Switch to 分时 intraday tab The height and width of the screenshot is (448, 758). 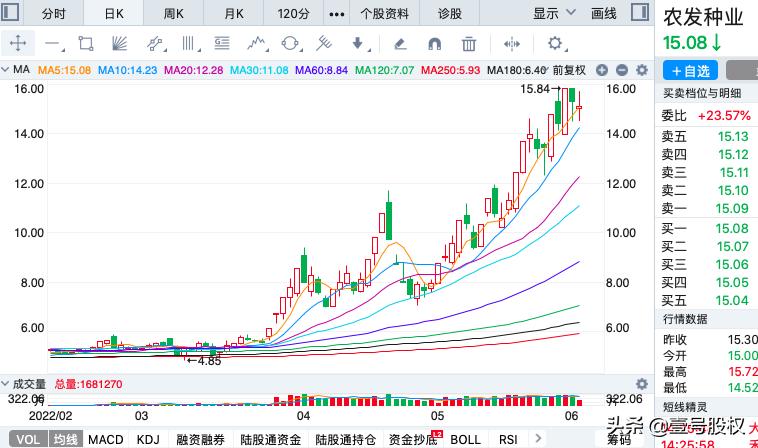[53, 14]
